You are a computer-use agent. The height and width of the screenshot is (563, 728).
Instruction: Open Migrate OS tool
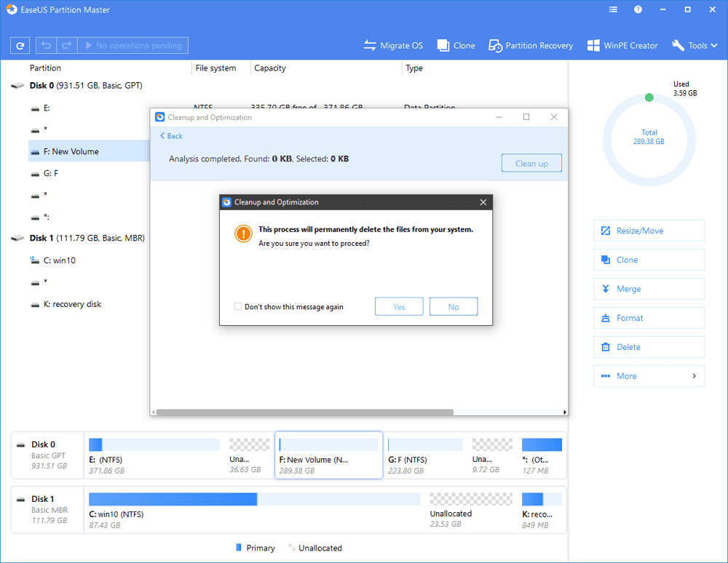393,45
